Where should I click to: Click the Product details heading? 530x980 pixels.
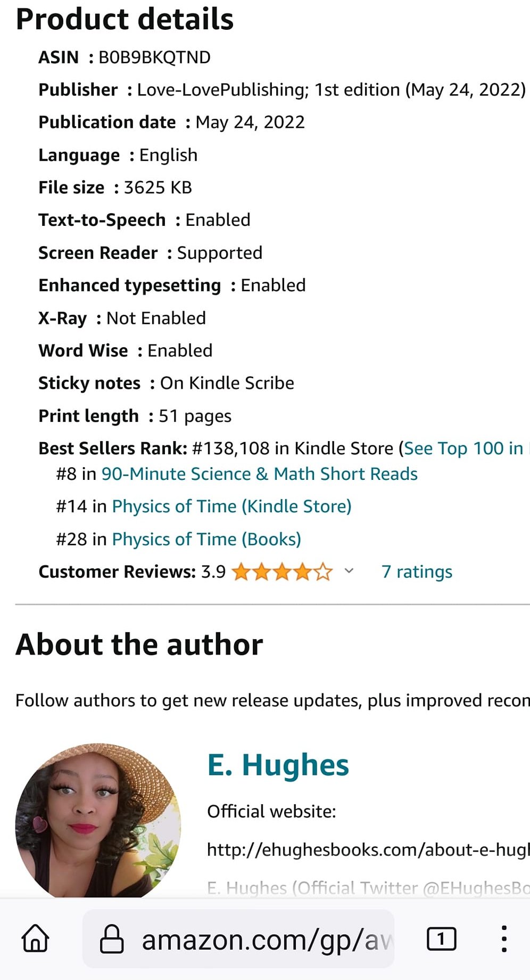pyautogui.click(x=125, y=20)
